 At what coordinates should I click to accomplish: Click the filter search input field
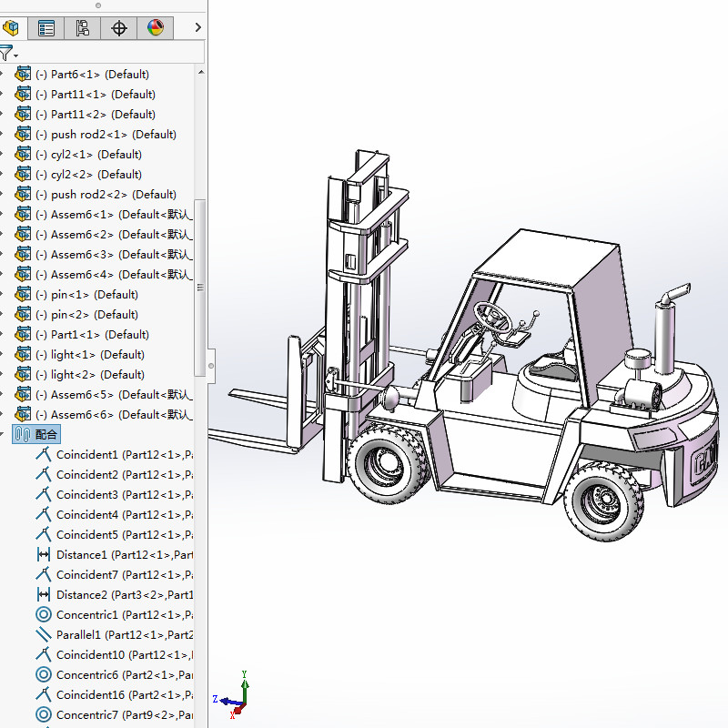click(111, 52)
